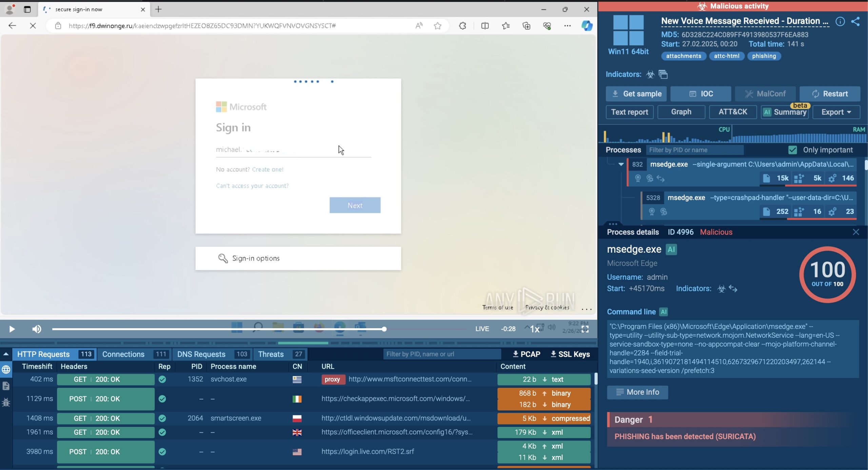Open Browser essentials heart icon
This screenshot has width=868, height=470.
click(547, 26)
